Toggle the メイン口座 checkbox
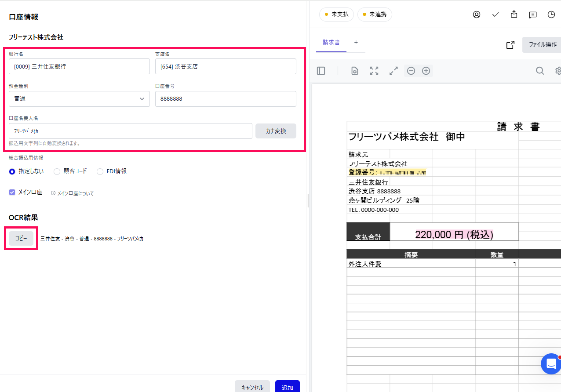Image resolution: width=561 pixels, height=392 pixels. pos(12,192)
